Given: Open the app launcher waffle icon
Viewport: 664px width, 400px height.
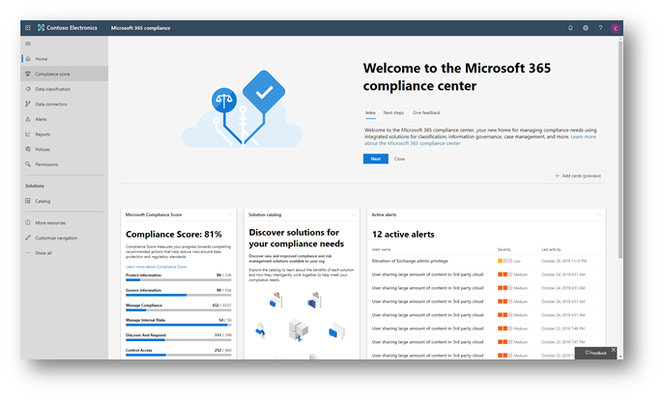Looking at the screenshot, I should [x=28, y=28].
